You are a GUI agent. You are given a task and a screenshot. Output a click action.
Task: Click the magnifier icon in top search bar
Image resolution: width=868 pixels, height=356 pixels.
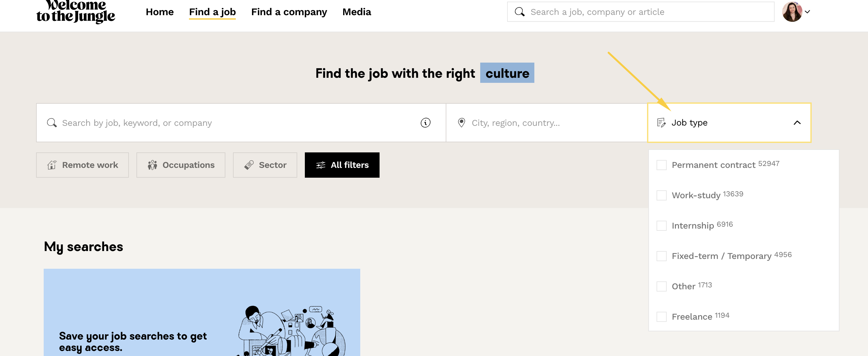coord(519,12)
